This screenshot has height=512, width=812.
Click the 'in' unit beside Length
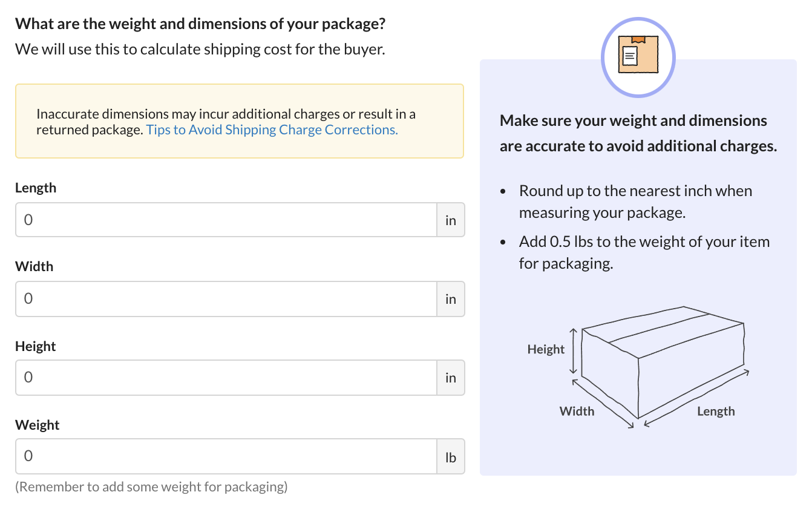point(450,220)
